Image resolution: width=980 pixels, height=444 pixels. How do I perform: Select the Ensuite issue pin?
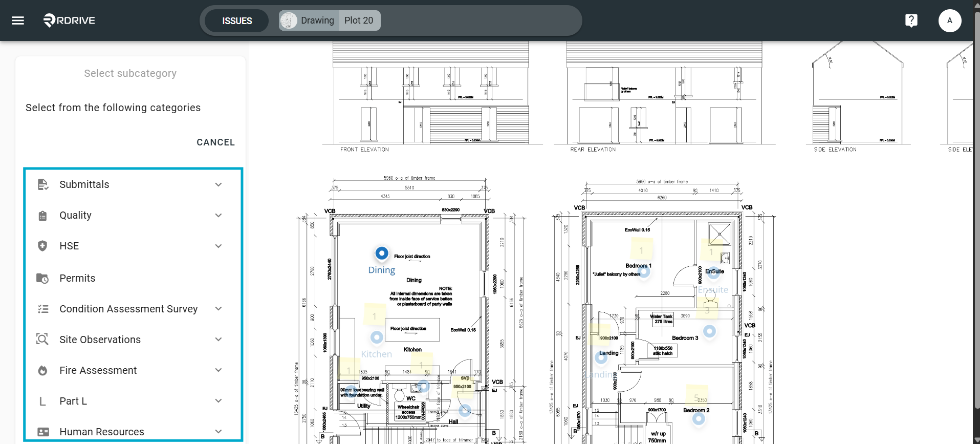[x=714, y=273]
